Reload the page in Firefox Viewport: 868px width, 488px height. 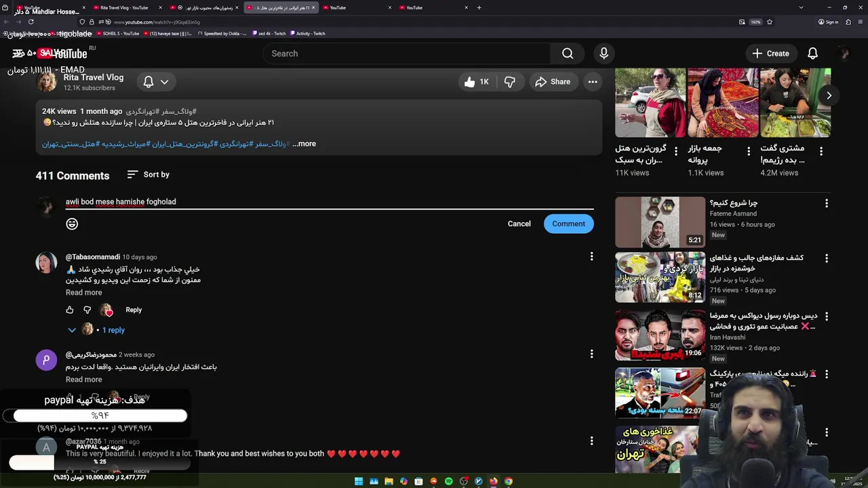(31, 22)
